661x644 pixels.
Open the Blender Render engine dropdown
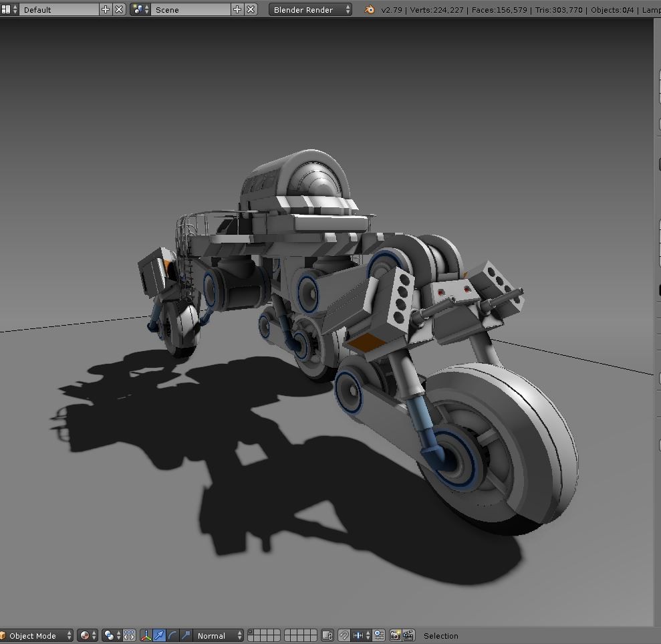pos(310,9)
